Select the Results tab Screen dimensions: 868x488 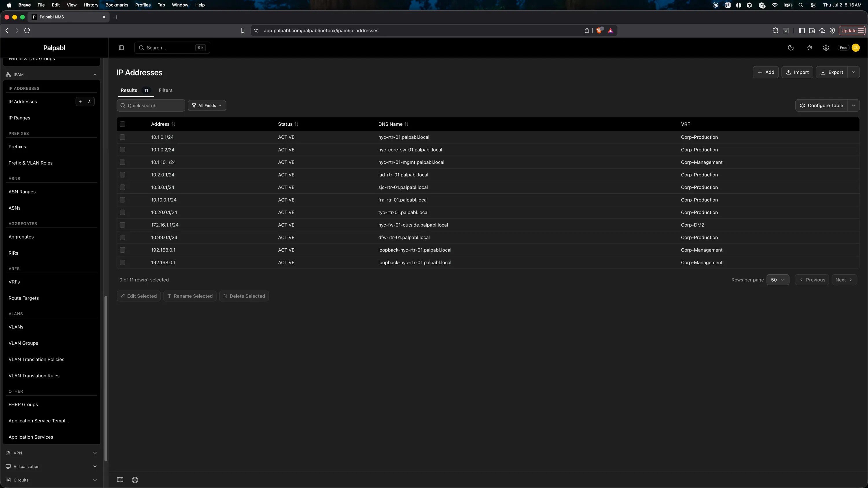pyautogui.click(x=135, y=90)
